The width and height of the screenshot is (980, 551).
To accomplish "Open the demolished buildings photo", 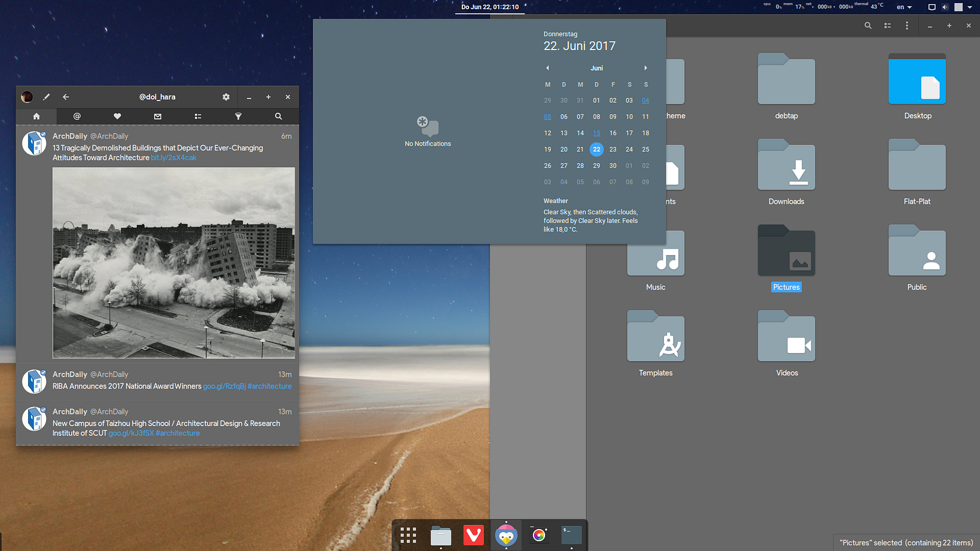I will [x=173, y=263].
